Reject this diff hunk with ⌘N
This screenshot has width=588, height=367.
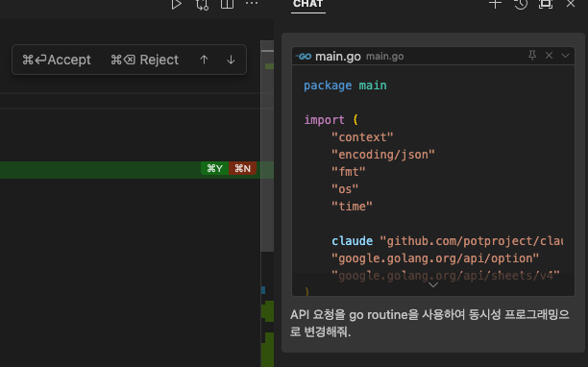click(243, 168)
